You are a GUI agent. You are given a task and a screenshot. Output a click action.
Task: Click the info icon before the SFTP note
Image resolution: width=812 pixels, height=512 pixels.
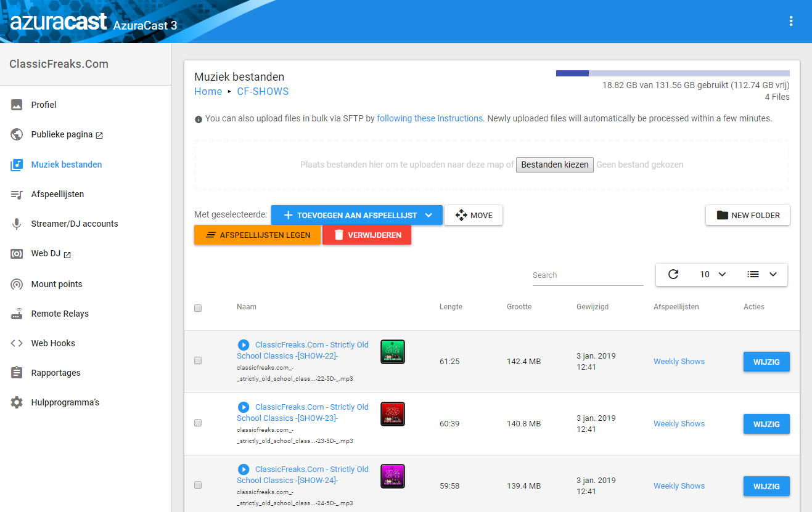point(199,119)
